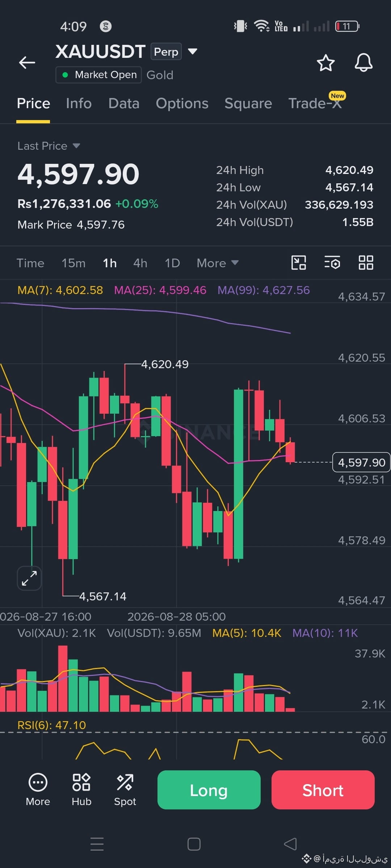Viewport: 391px width, 868px height.
Task: Tap the current price tag 4,597.90 on axis
Action: pos(361,462)
